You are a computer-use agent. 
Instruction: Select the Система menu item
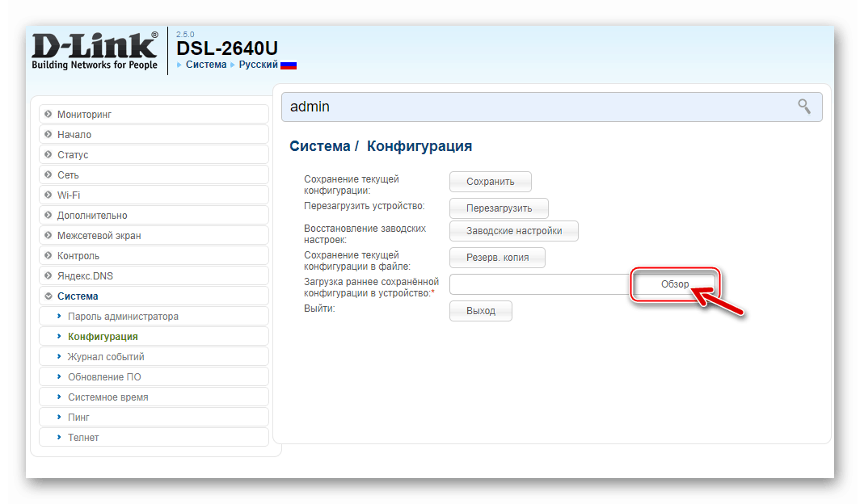pos(154,296)
